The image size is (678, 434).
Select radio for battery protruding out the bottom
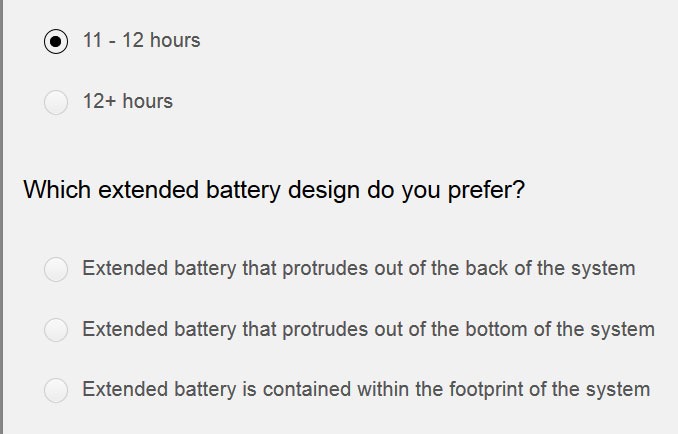56,330
